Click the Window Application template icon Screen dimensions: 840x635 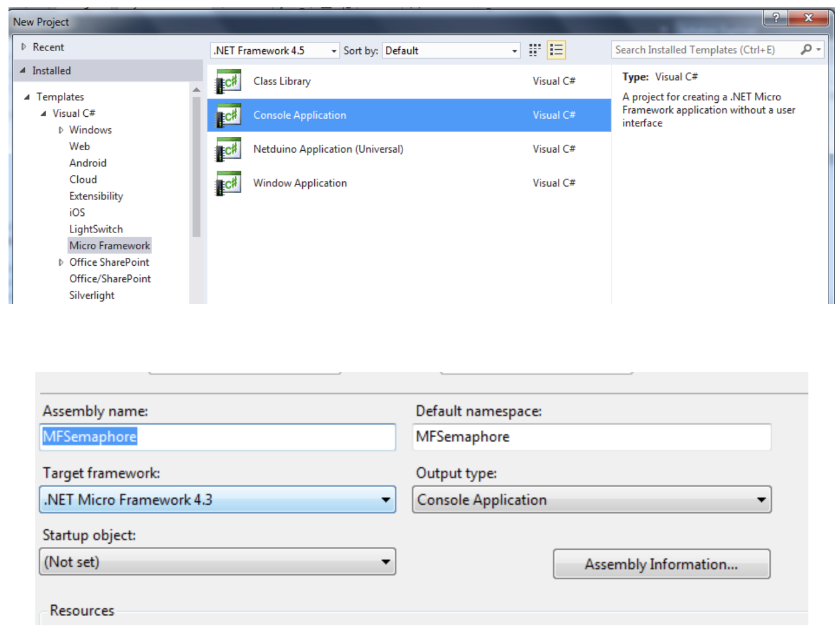[x=229, y=184]
